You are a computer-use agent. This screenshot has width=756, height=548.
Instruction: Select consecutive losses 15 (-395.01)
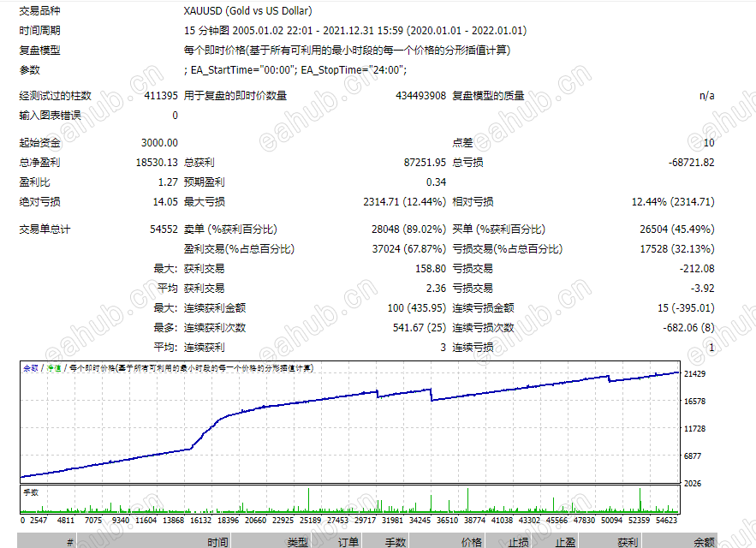click(x=686, y=308)
